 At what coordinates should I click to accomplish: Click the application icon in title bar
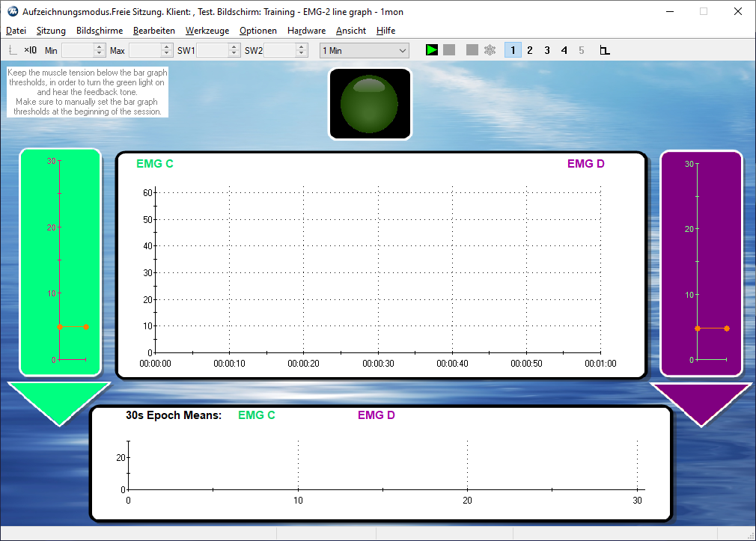[x=13, y=11]
